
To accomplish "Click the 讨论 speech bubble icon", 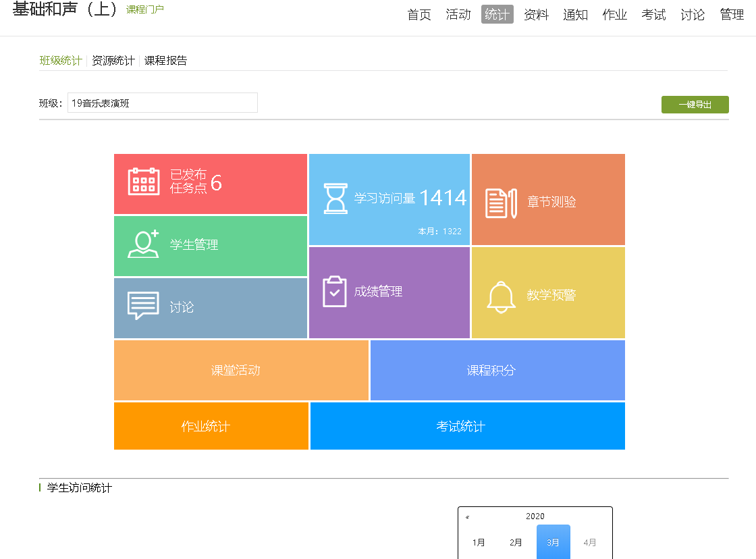I will pyautogui.click(x=143, y=306).
